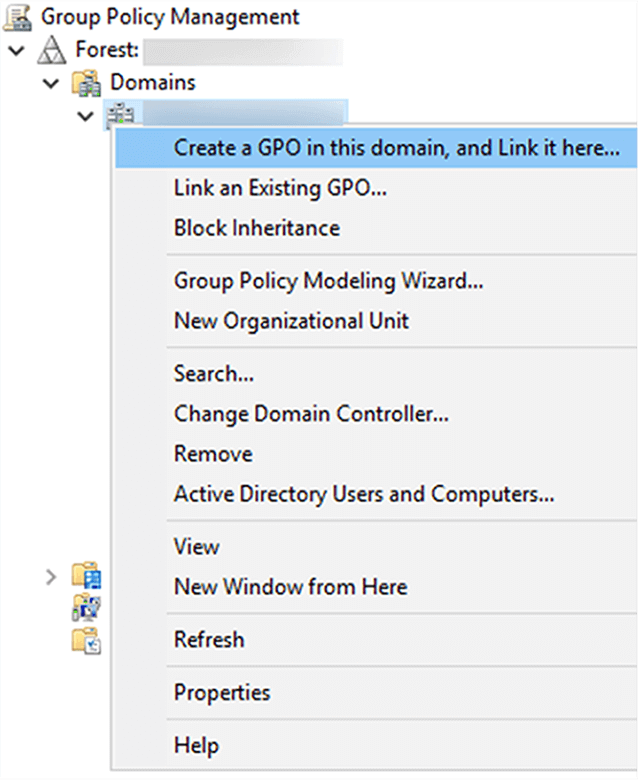Open Properties from context menu

pos(376,692)
